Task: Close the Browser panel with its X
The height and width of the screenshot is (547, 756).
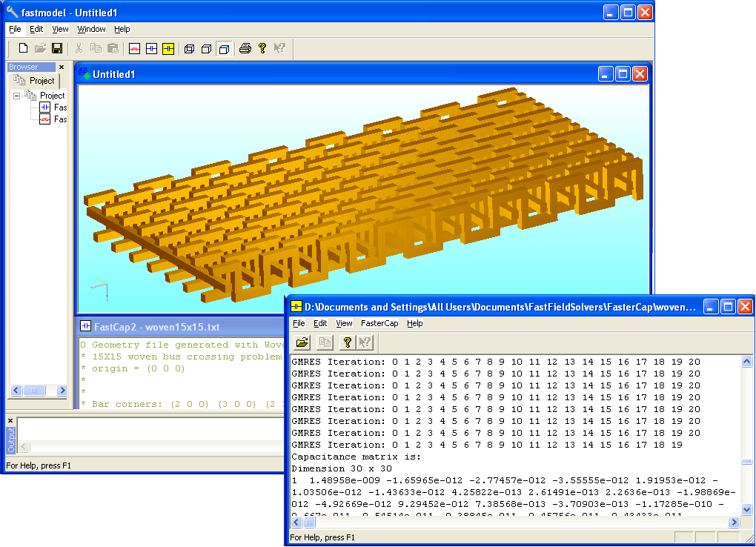Action: pyautogui.click(x=62, y=67)
